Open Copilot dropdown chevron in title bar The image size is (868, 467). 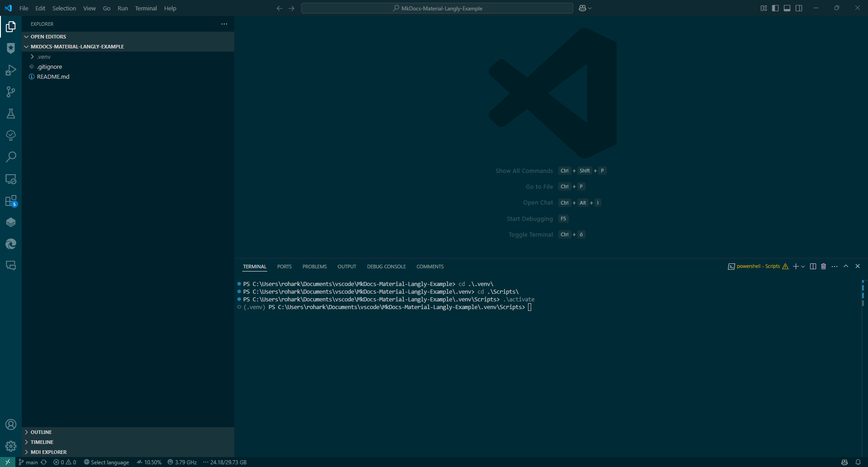pos(590,8)
